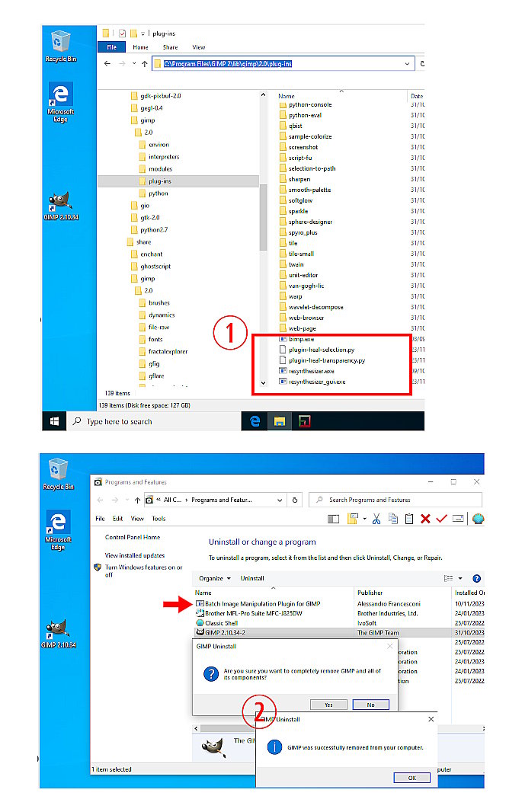
Task: Open the folder options dropdown arrow in Programs toolbar
Action: click(x=364, y=519)
